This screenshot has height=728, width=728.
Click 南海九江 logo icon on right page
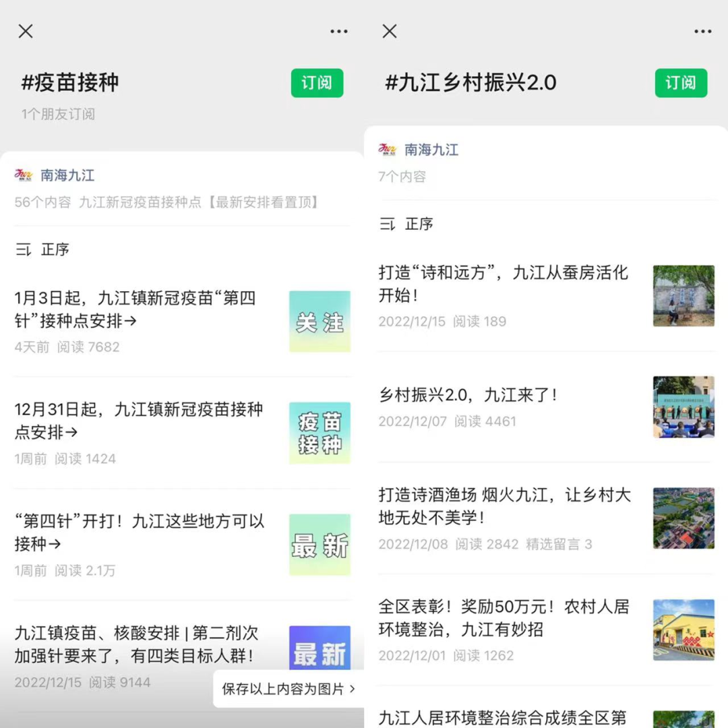click(388, 150)
